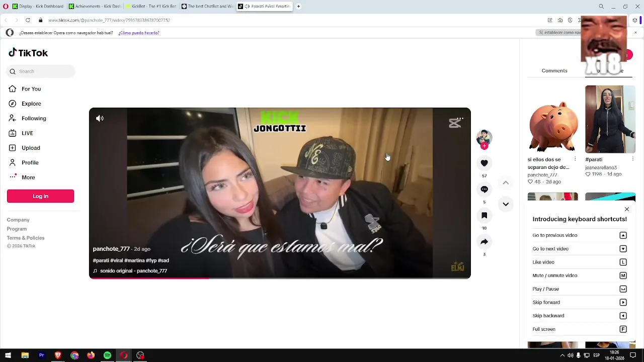
Task: Open the '¿Cómo puedo hacerlo?' link
Action: click(139, 33)
